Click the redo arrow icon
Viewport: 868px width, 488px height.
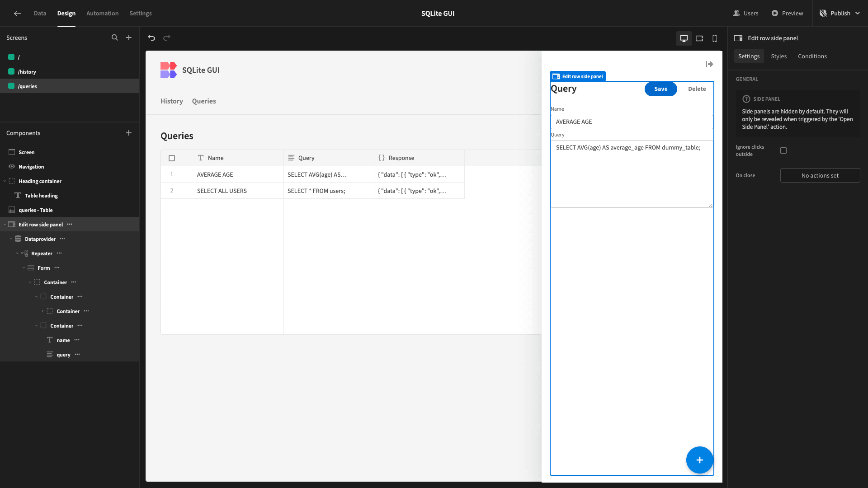(x=167, y=38)
